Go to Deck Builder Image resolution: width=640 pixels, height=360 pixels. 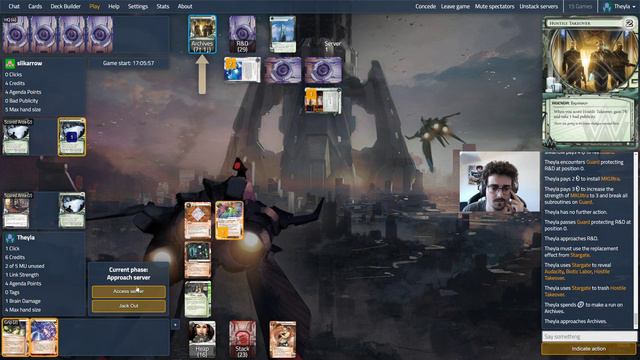tap(65, 6)
